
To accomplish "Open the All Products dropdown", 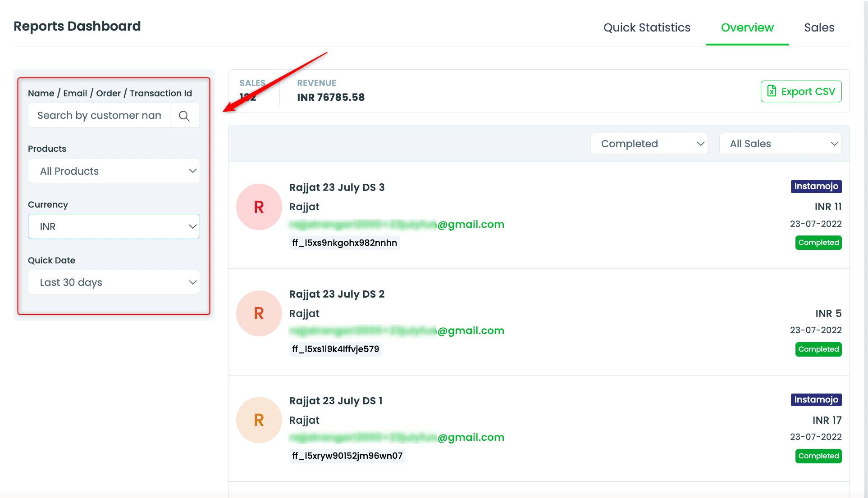I will (114, 171).
